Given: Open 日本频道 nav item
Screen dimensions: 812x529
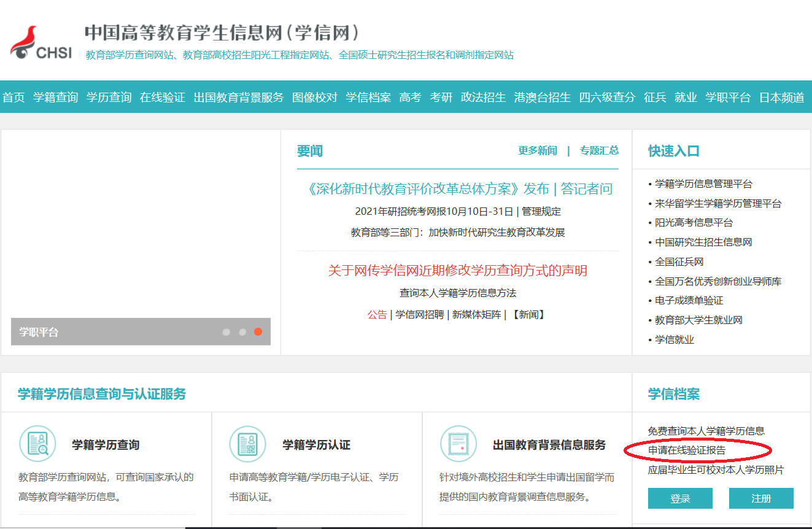Looking at the screenshot, I should click(x=781, y=97).
